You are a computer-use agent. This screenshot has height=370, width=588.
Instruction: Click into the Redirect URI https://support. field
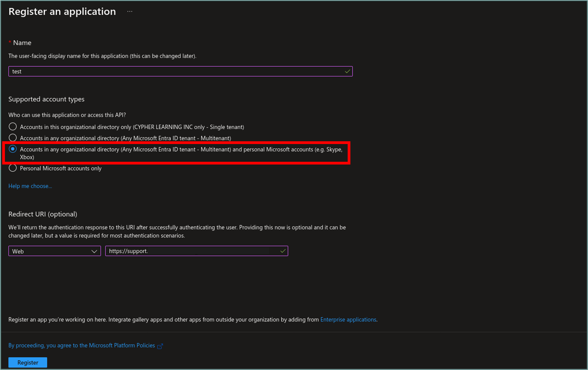pyautogui.click(x=191, y=251)
